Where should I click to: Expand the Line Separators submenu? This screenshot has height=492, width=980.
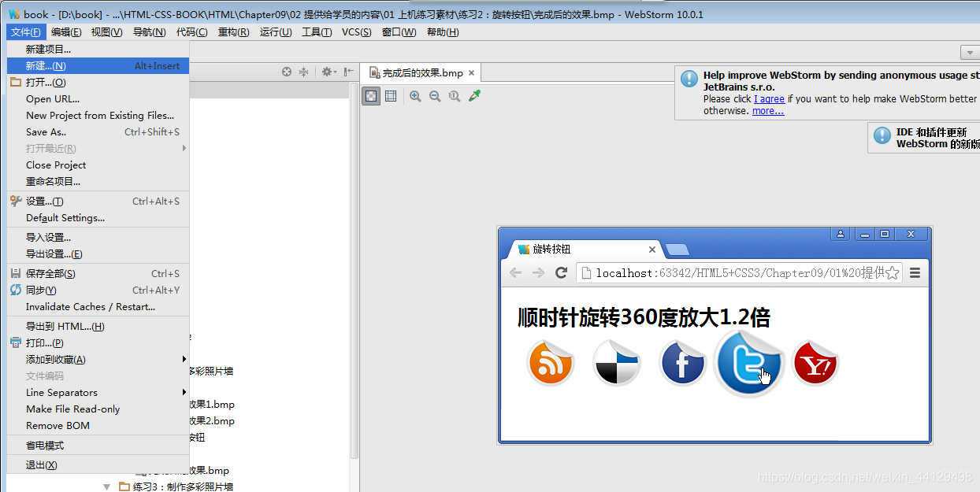point(98,392)
